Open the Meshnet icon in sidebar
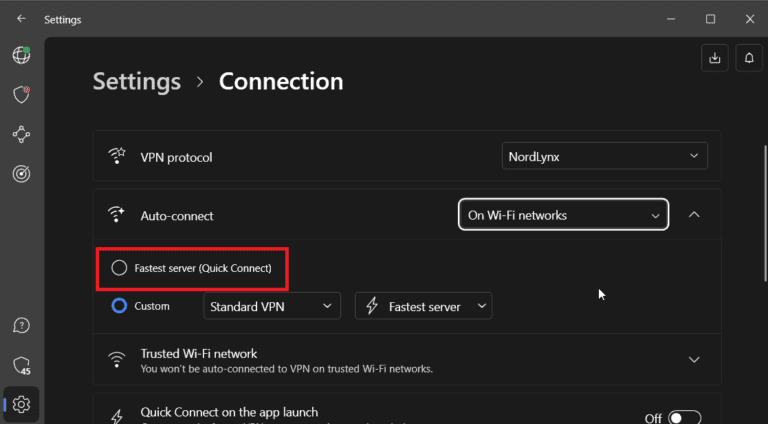This screenshot has width=768, height=424. point(21,134)
